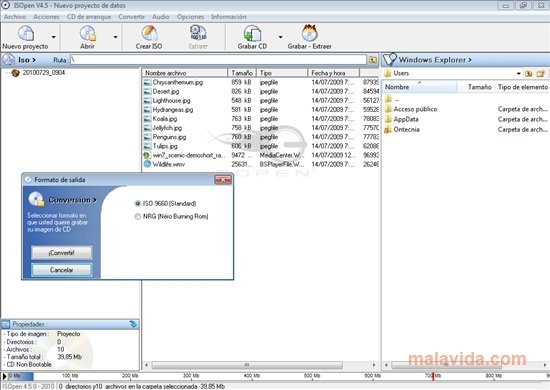Sort by Tamaño column in file list

click(x=242, y=73)
